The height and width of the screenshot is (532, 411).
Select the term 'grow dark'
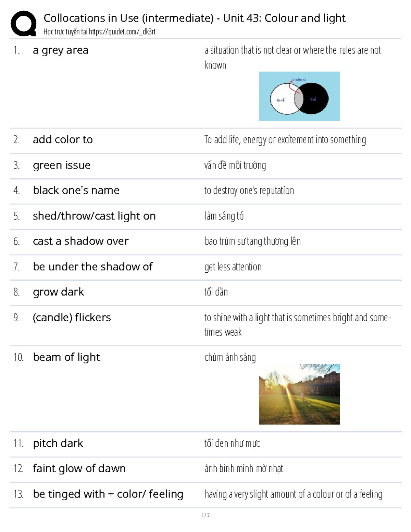58,292
